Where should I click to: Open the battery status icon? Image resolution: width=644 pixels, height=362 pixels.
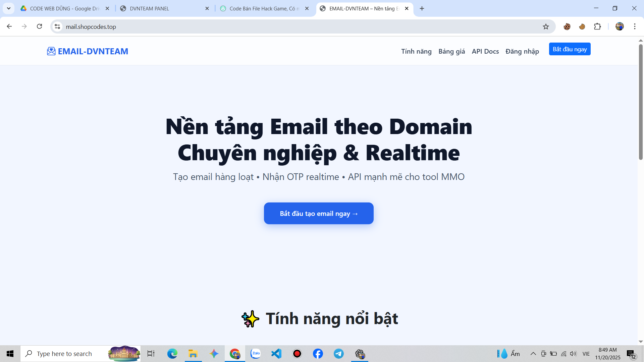(553, 354)
